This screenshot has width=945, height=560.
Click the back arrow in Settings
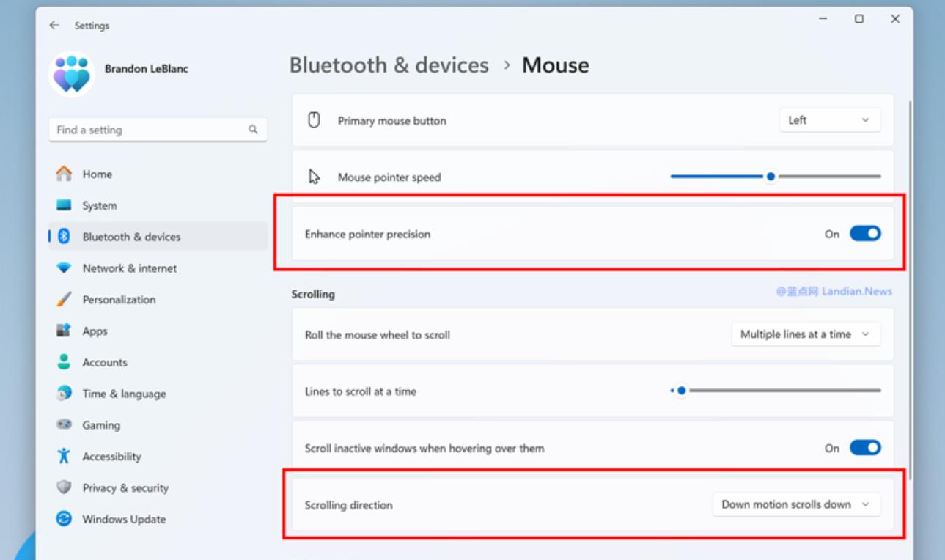54,25
